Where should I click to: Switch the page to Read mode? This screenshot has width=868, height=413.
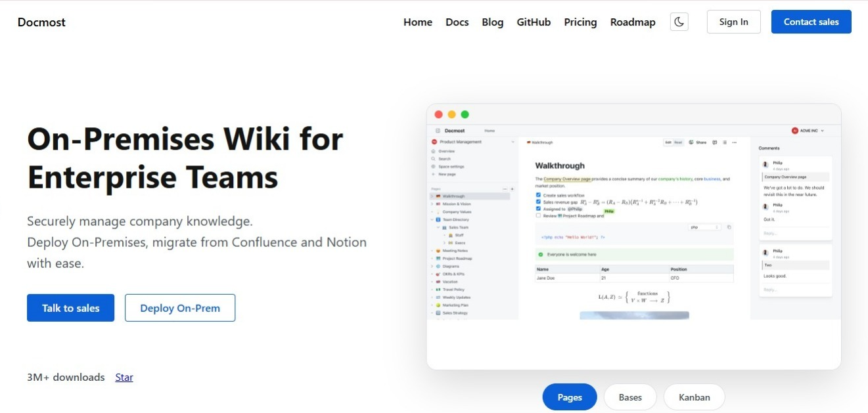click(x=678, y=142)
